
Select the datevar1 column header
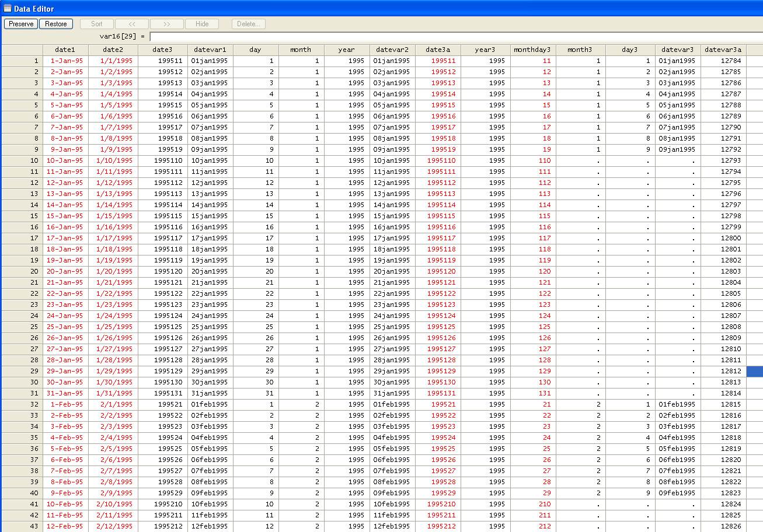[210, 50]
